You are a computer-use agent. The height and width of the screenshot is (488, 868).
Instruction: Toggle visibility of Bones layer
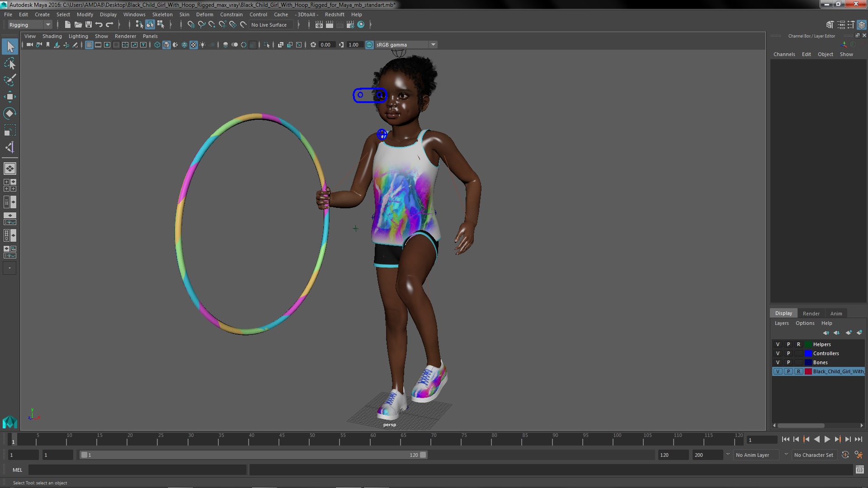(778, 362)
